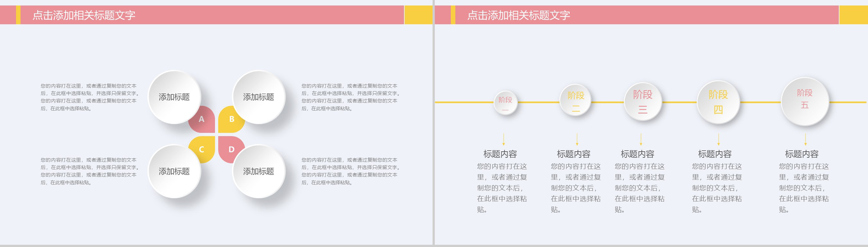The width and height of the screenshot is (868, 247).
Task: Click the body paragraph under 阶段三
Action: click(x=640, y=188)
